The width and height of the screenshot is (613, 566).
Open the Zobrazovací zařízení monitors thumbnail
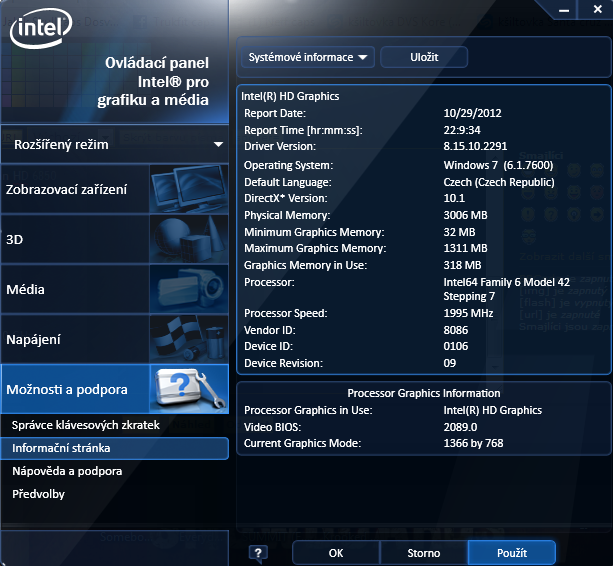click(189, 189)
